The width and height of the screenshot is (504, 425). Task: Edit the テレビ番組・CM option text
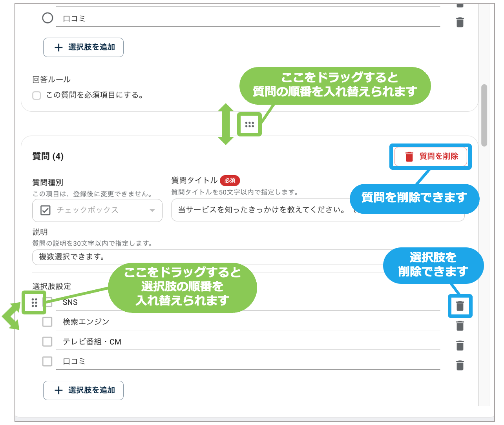tap(248, 341)
